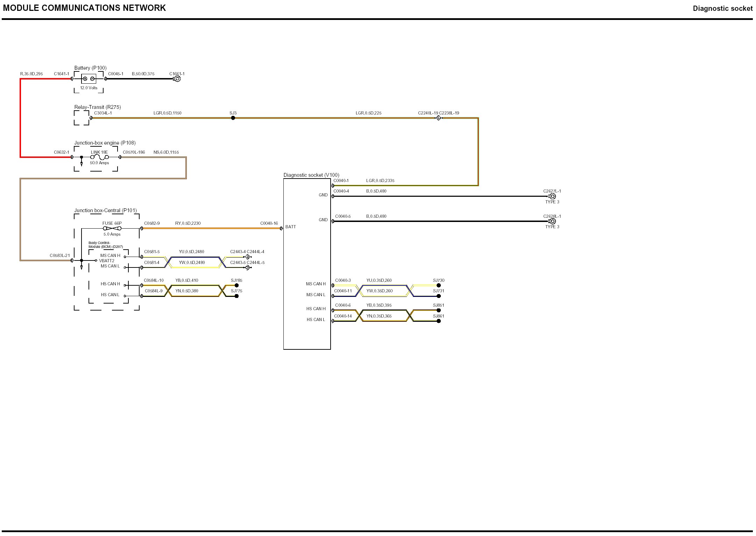Click the C2628L-1 ground terminal symbol
The image size is (756, 536).
552,221
